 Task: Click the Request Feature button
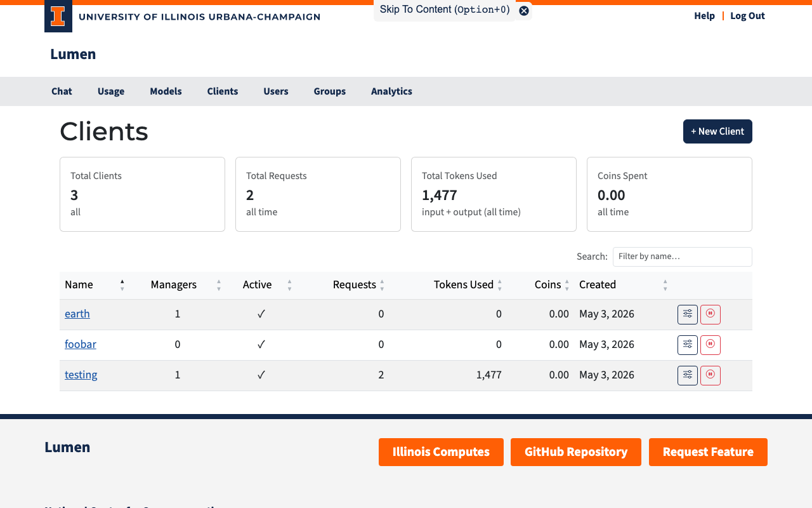[x=708, y=452]
